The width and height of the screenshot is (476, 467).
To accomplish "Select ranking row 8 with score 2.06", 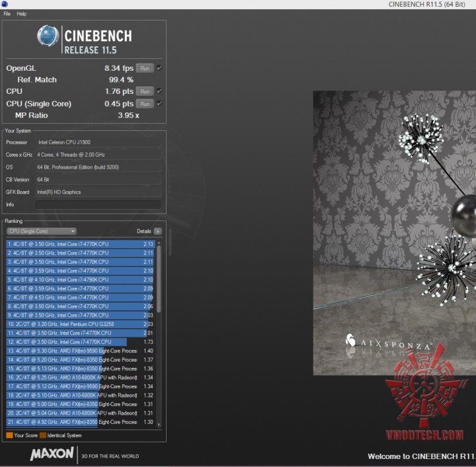I will 81,306.
